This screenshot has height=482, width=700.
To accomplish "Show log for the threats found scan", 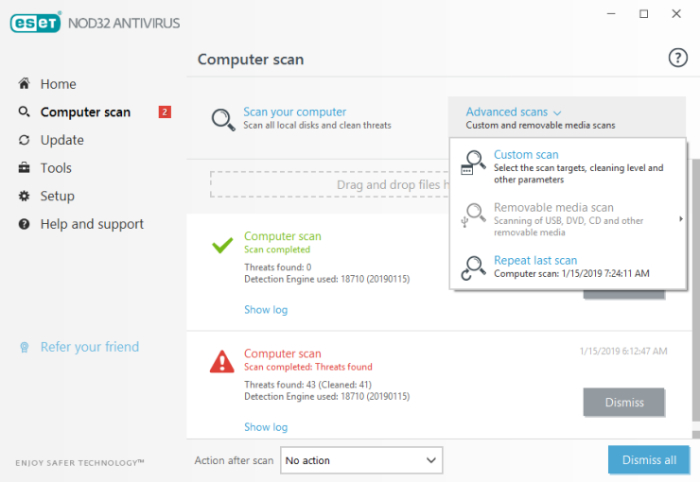I will (266, 427).
